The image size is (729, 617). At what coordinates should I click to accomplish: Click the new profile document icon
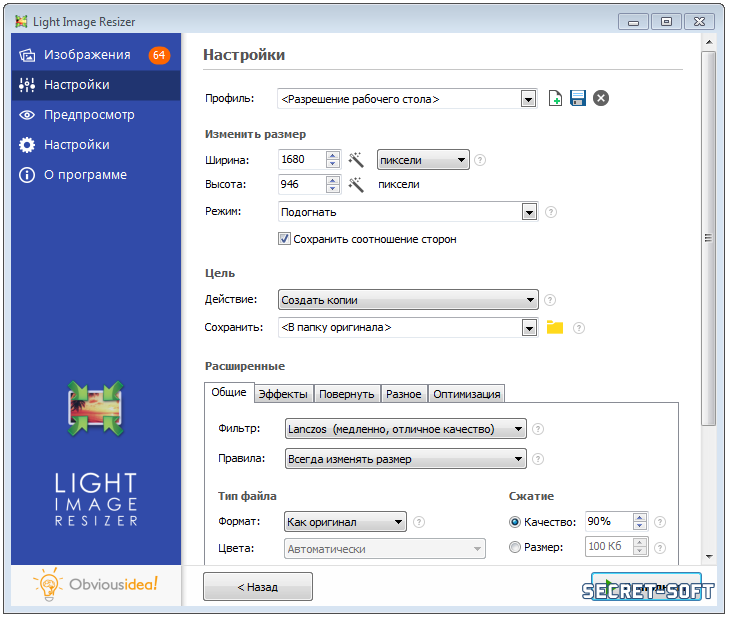coord(555,99)
